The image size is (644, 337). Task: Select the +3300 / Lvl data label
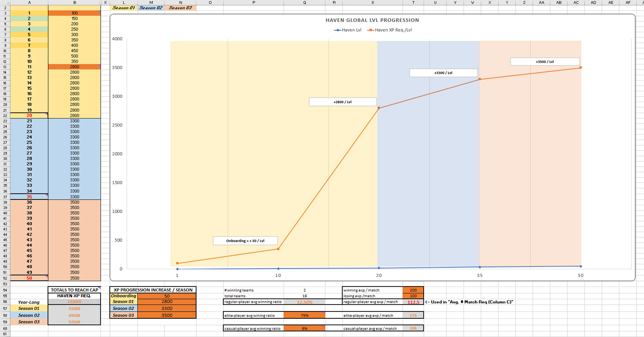pos(444,73)
